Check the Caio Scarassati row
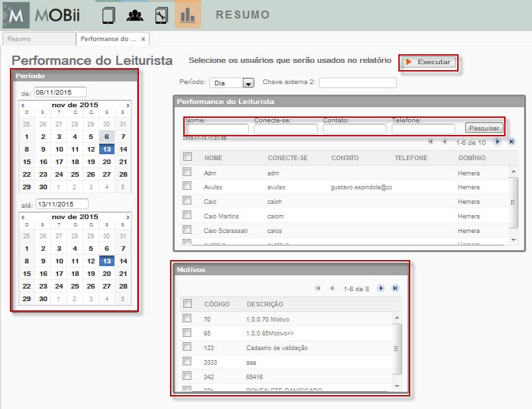Viewport: 532px width, 409px height. coord(187,230)
